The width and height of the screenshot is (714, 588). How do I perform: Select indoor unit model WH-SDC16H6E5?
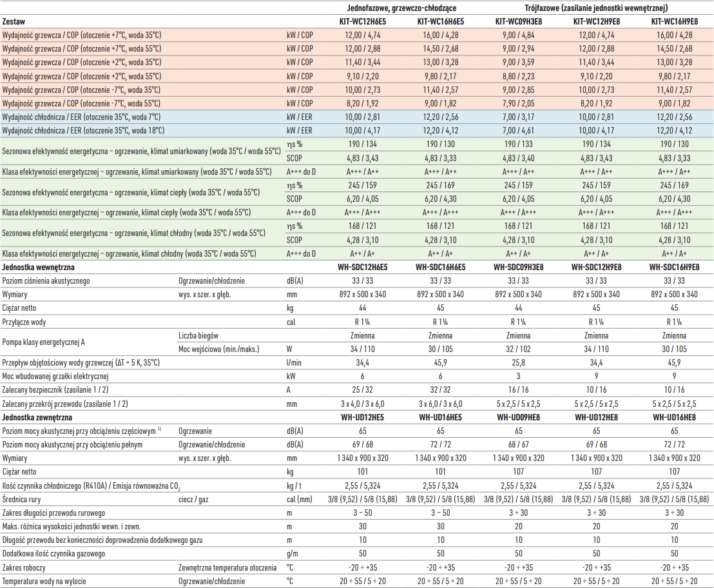pyautogui.click(x=440, y=268)
